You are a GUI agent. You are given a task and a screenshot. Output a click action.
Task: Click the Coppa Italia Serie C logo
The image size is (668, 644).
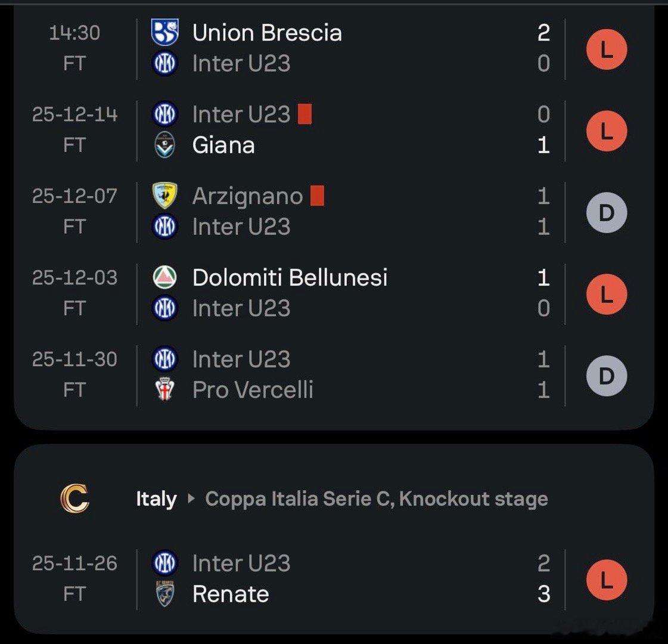[x=74, y=499]
